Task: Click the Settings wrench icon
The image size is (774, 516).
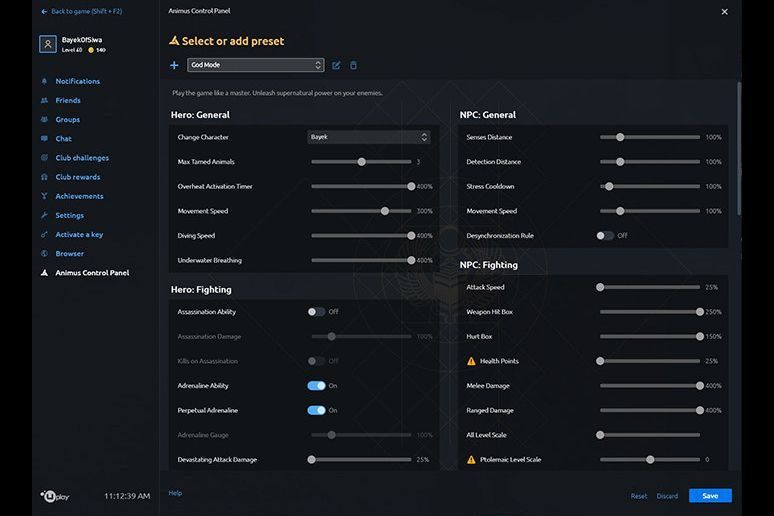Action: [44, 215]
